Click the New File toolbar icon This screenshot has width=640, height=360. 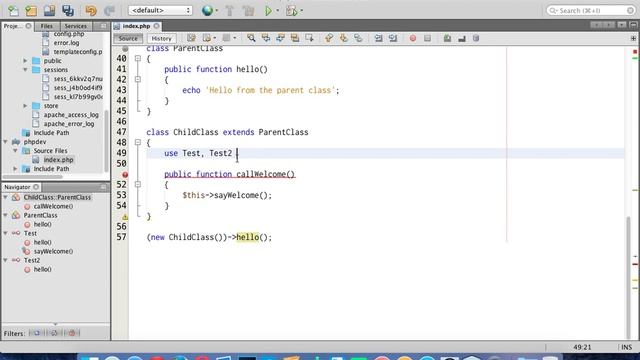[13, 10]
